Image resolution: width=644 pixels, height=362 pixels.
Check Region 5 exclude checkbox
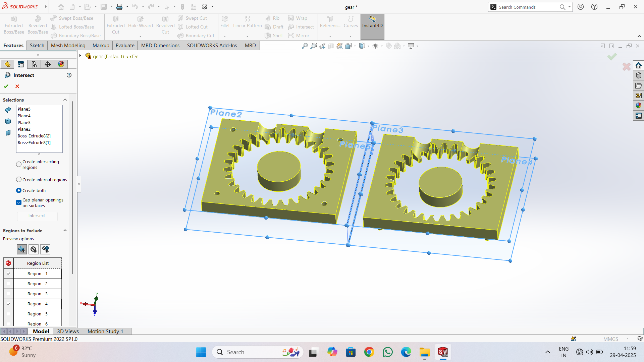8,314
